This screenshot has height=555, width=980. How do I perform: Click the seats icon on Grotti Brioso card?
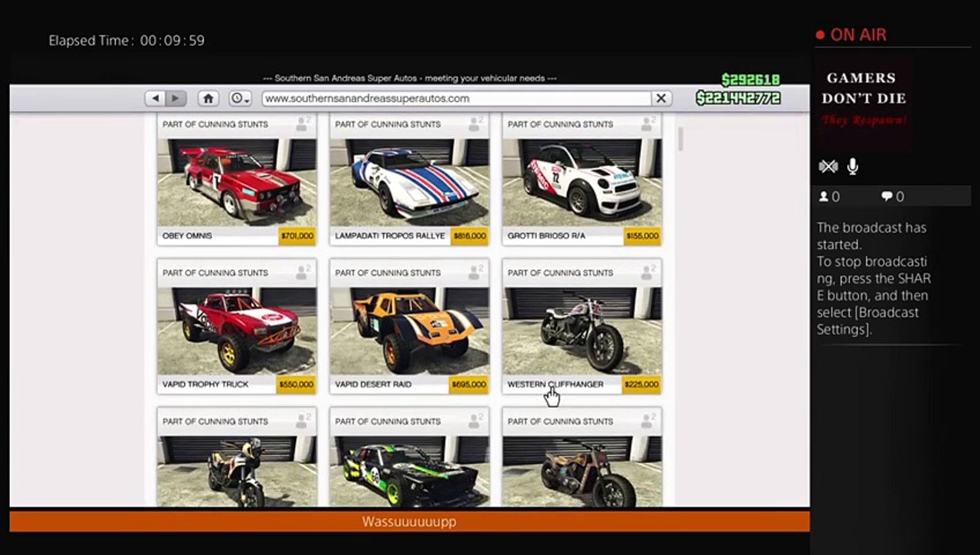click(648, 123)
